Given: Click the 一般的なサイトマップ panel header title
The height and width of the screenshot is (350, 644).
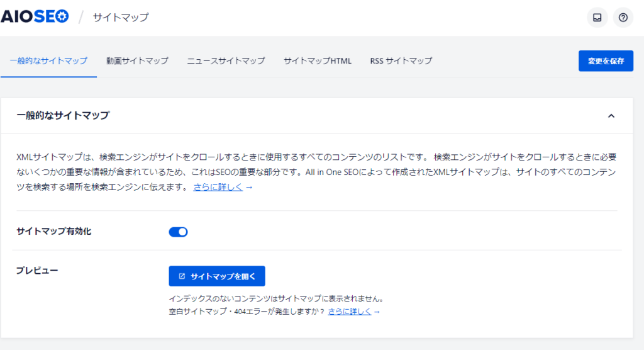Looking at the screenshot, I should (x=63, y=115).
